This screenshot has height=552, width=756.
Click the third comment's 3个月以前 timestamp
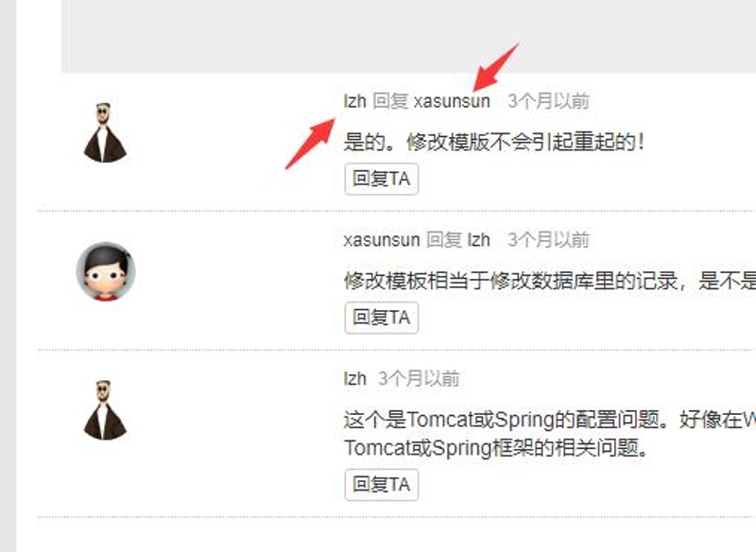click(419, 378)
